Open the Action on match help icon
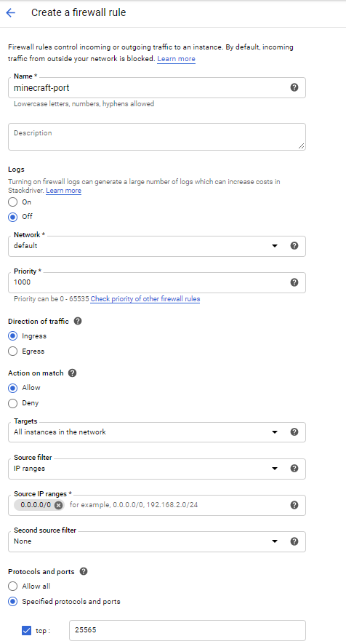The image size is (346, 644). (72, 373)
